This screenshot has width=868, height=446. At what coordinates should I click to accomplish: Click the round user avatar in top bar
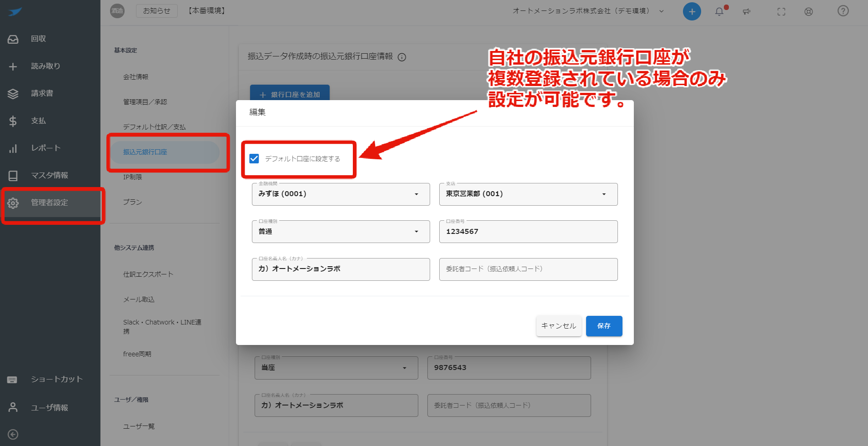(x=117, y=11)
